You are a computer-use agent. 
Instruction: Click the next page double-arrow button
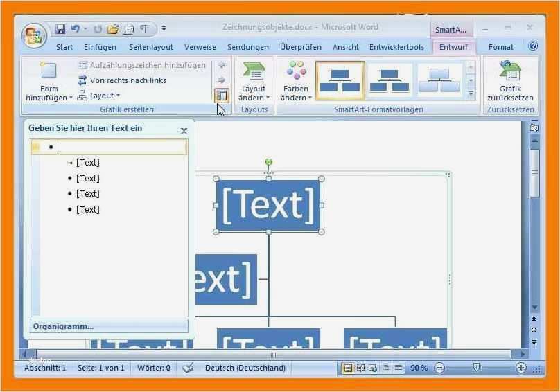click(x=534, y=342)
